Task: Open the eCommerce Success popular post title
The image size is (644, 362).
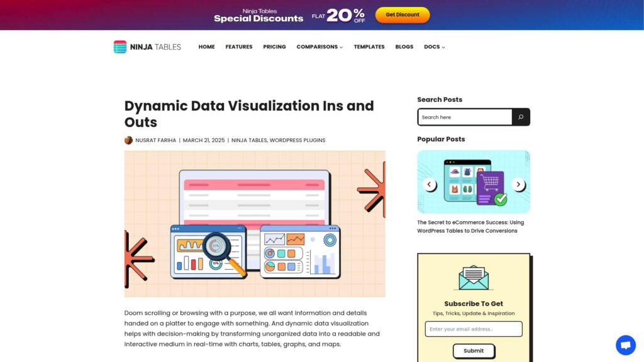Action: point(470,226)
